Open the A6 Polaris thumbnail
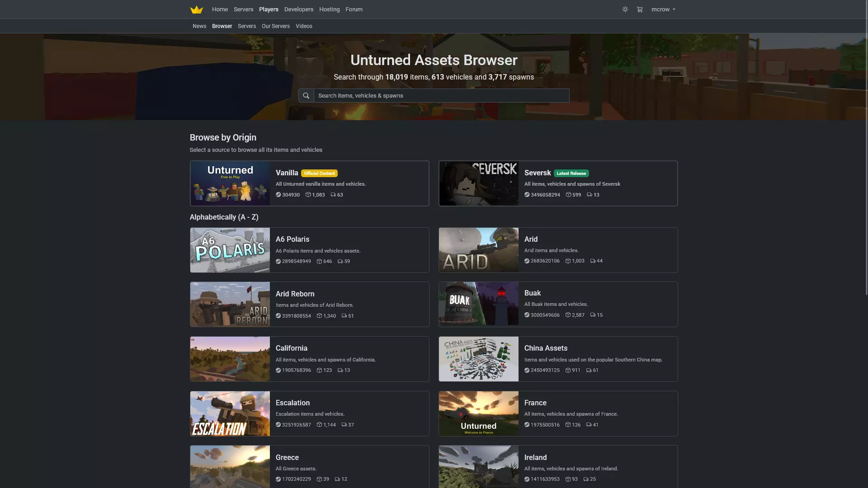Viewport: 868px width, 488px height. click(230, 250)
